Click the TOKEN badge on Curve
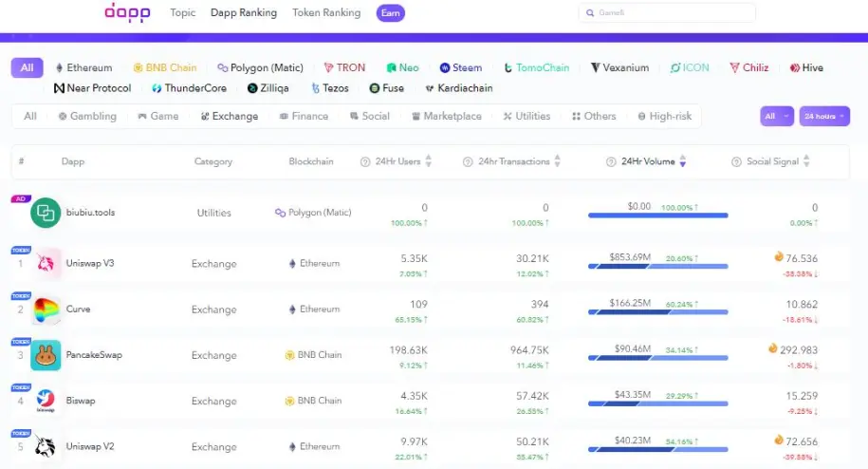The height and width of the screenshot is (469, 868). tap(21, 296)
